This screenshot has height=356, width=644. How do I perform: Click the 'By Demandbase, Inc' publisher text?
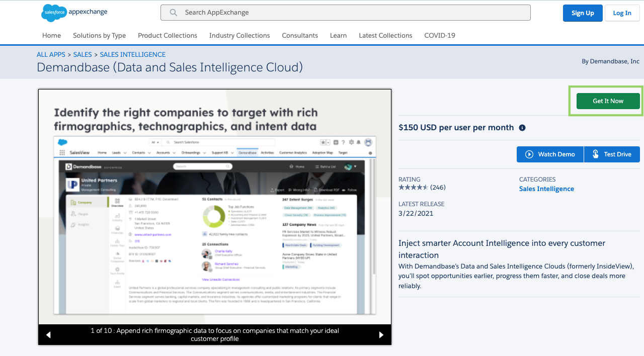click(x=611, y=61)
